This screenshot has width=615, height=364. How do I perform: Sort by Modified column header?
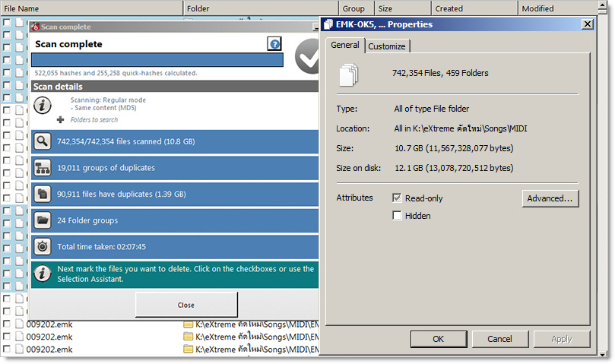557,8
